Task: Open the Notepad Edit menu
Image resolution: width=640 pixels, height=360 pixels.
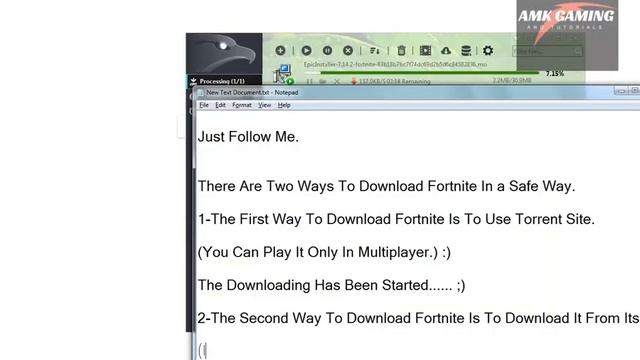Action: coord(220,105)
